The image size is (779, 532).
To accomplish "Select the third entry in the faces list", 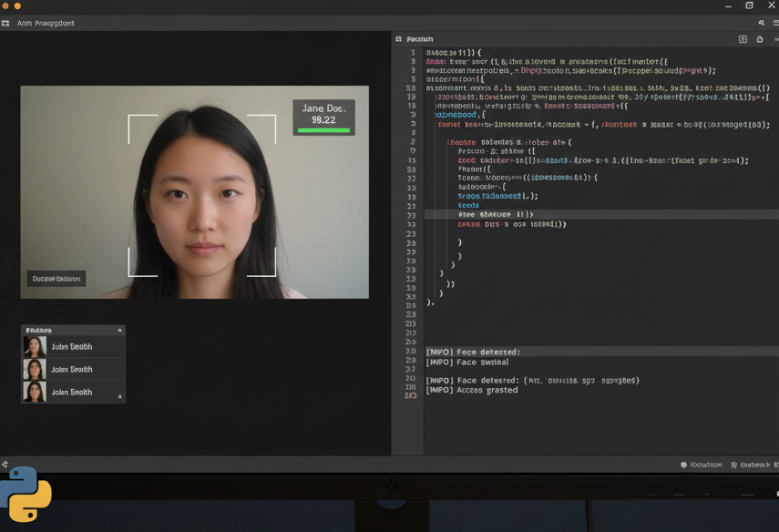I will pyautogui.click(x=73, y=392).
